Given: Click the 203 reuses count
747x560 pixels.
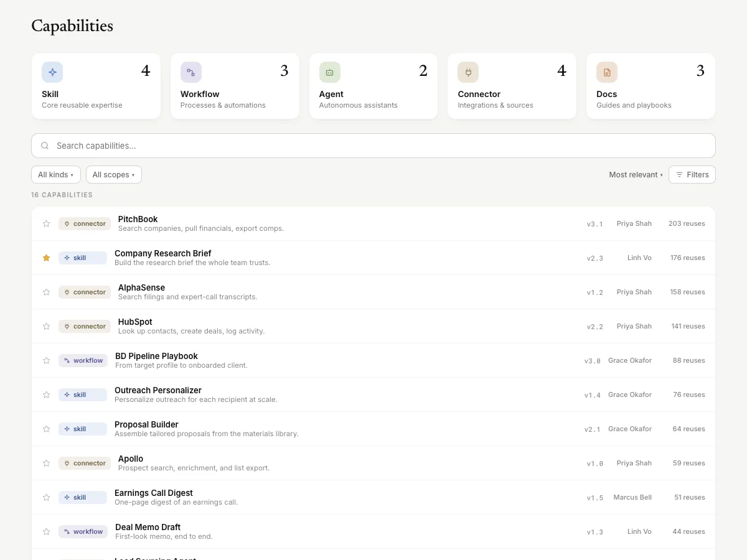Looking at the screenshot, I should pos(687,223).
